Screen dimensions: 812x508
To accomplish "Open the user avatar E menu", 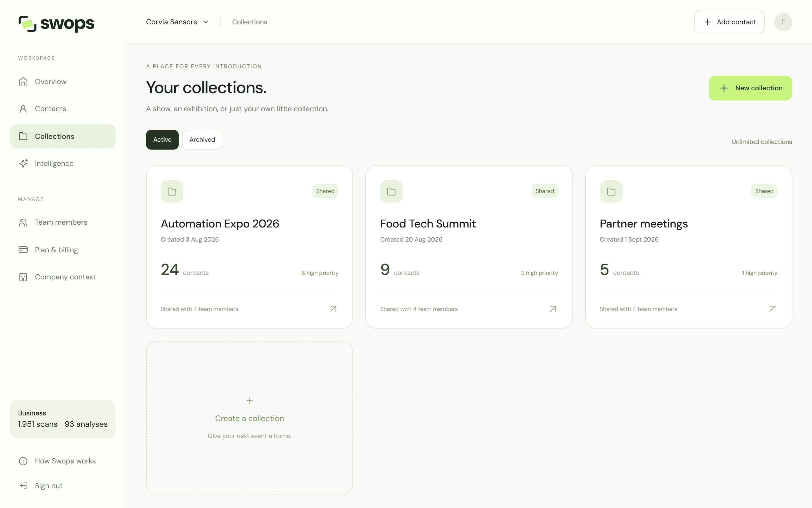I will (783, 22).
